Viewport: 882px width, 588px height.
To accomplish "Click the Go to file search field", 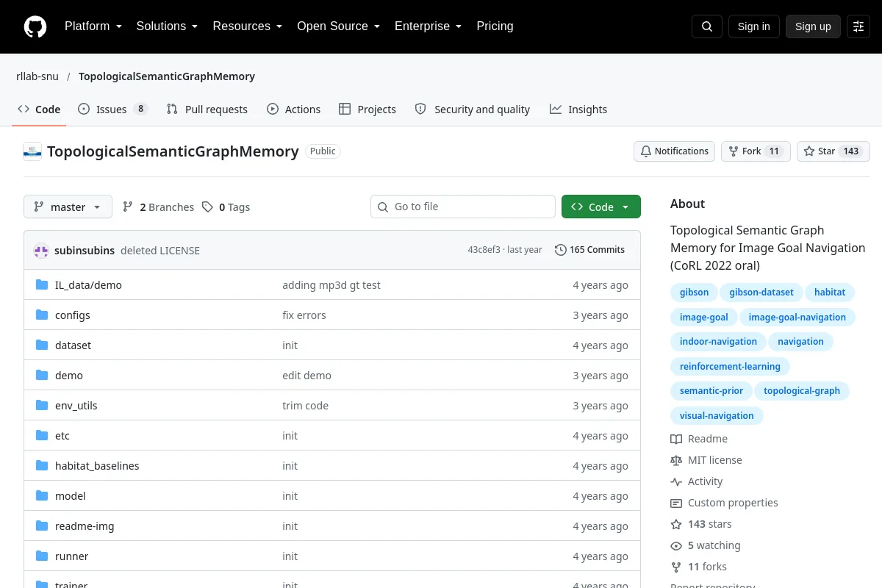I will tap(463, 207).
